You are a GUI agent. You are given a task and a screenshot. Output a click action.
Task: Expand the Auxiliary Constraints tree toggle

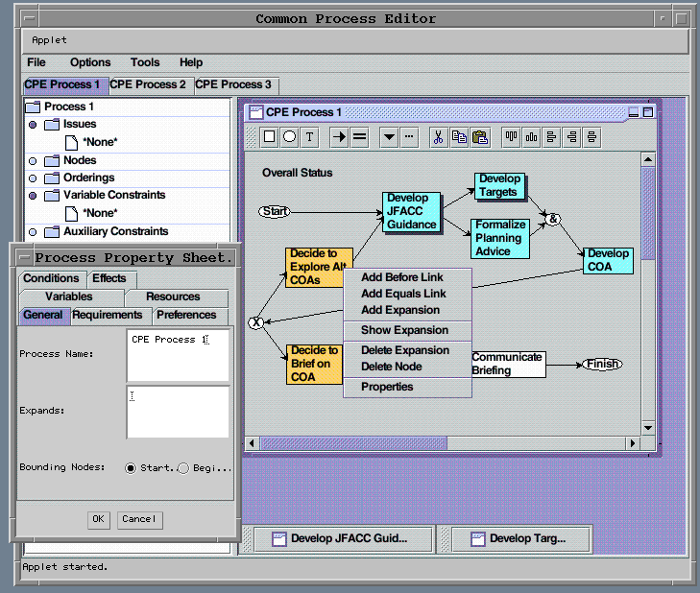click(x=33, y=232)
